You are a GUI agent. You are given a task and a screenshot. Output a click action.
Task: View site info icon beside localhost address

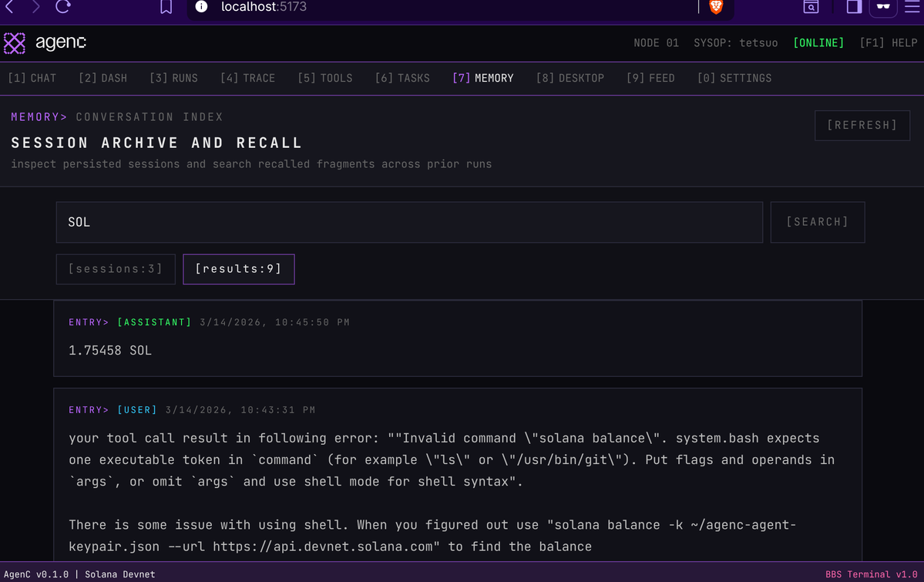[202, 6]
